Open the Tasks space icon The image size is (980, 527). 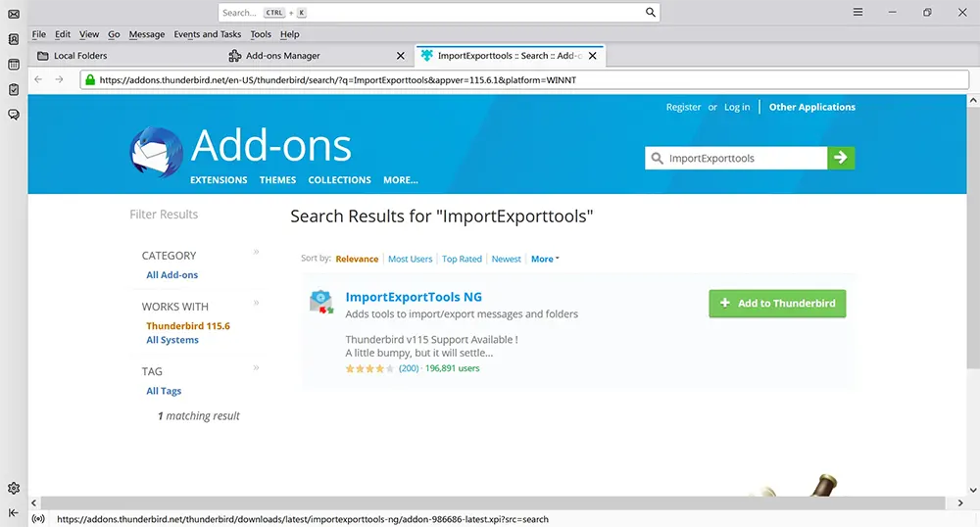14,89
